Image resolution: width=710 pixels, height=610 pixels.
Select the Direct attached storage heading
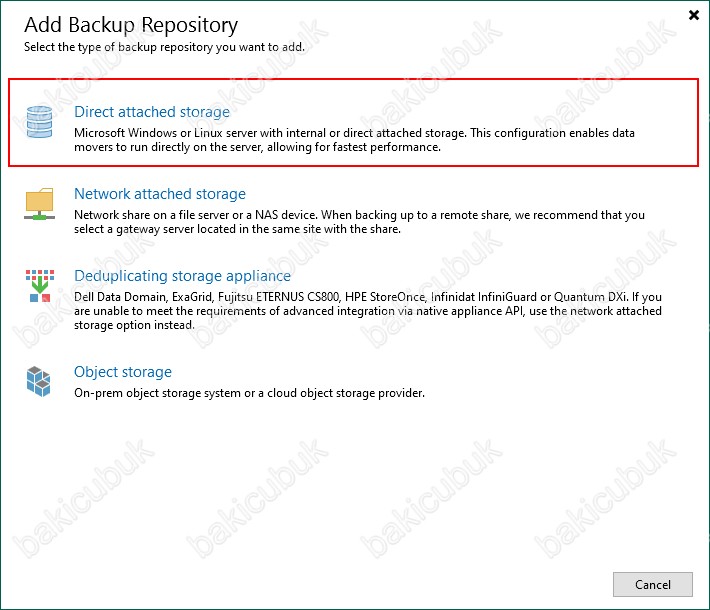[151, 112]
